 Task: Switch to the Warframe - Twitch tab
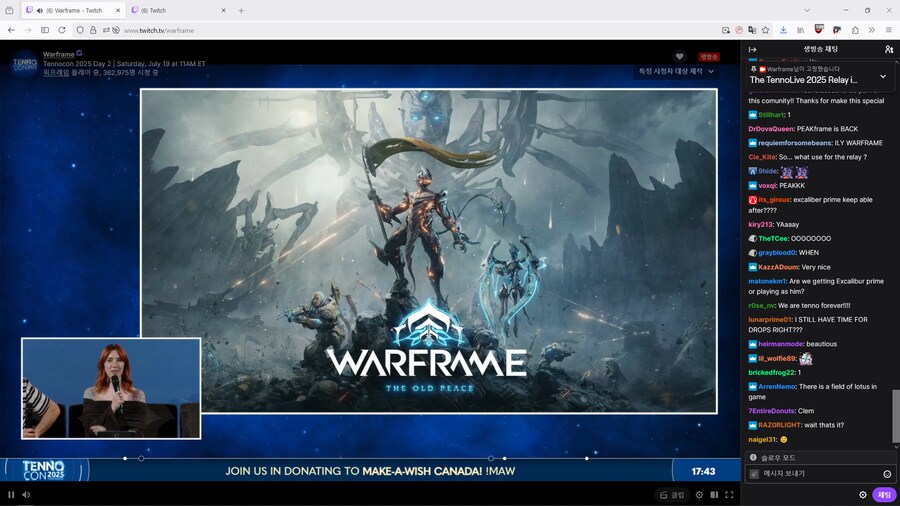pyautogui.click(x=74, y=10)
